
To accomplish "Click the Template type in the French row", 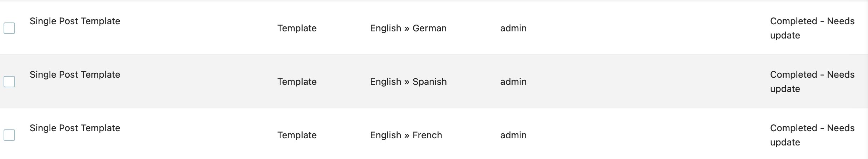I will coord(297,135).
